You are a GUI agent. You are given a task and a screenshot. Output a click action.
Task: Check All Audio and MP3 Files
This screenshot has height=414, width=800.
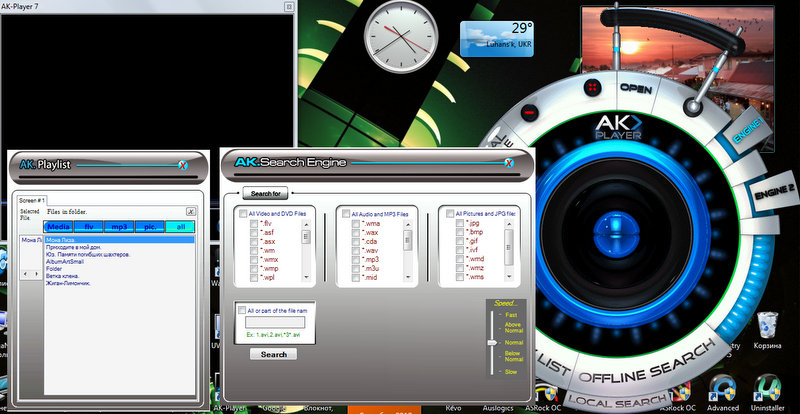346,213
